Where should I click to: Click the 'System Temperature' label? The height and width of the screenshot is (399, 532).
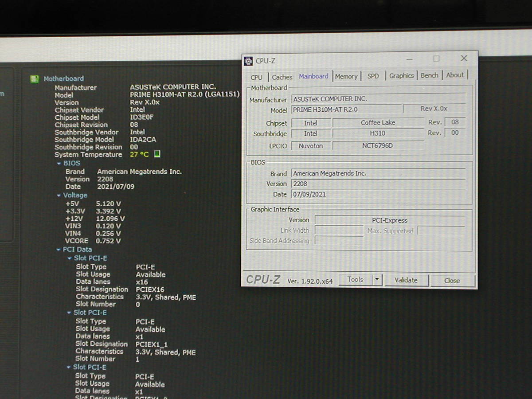pyautogui.click(x=88, y=155)
